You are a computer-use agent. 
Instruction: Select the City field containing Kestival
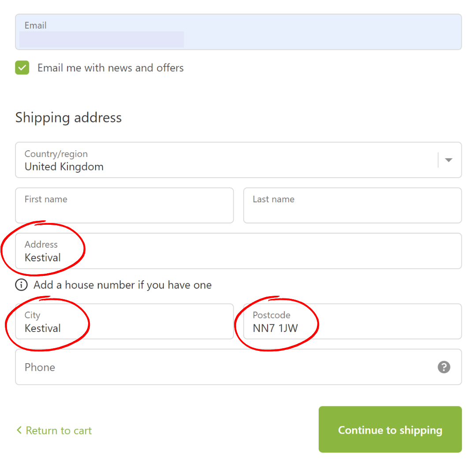click(124, 321)
